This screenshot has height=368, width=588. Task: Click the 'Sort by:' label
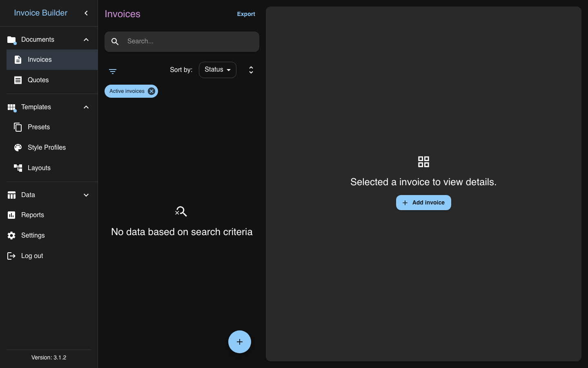181,70
